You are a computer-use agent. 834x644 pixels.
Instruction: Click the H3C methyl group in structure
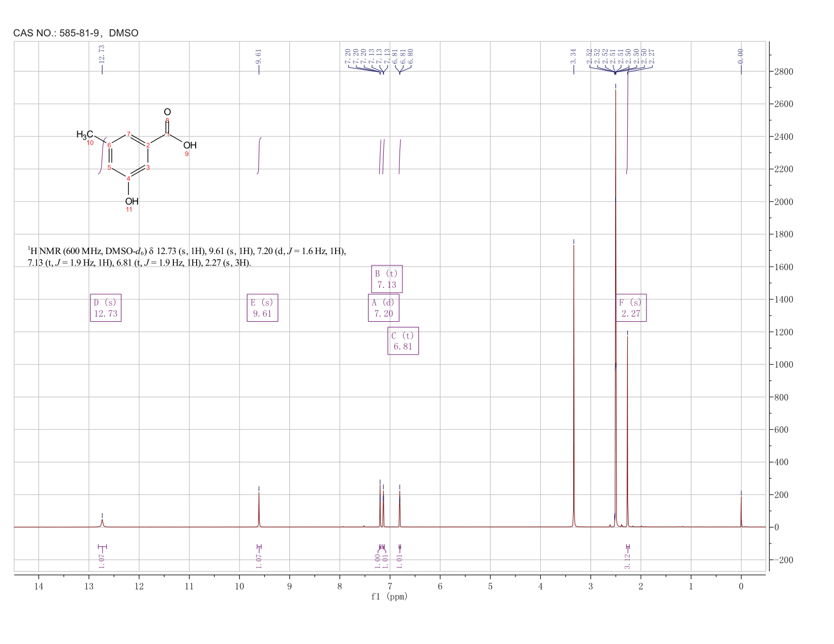click(85, 134)
